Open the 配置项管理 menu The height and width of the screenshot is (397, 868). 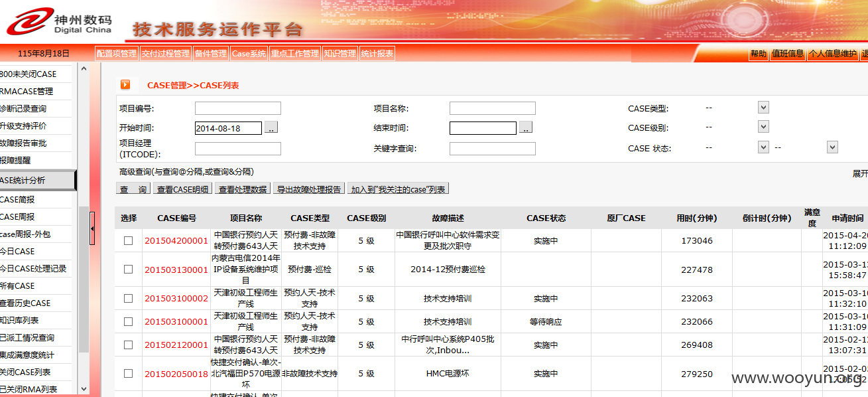[x=116, y=54]
